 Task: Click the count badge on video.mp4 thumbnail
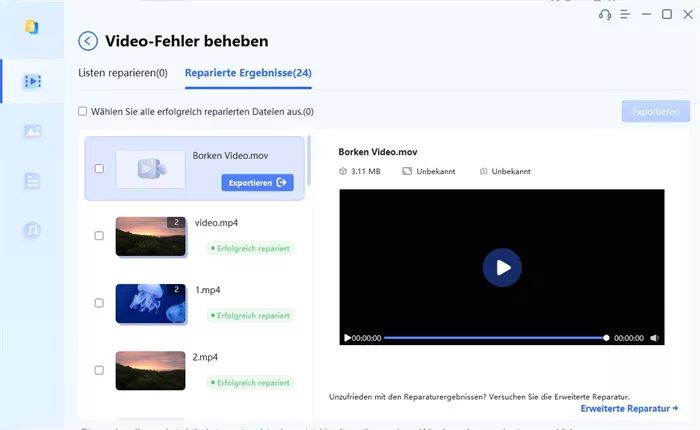[176, 222]
